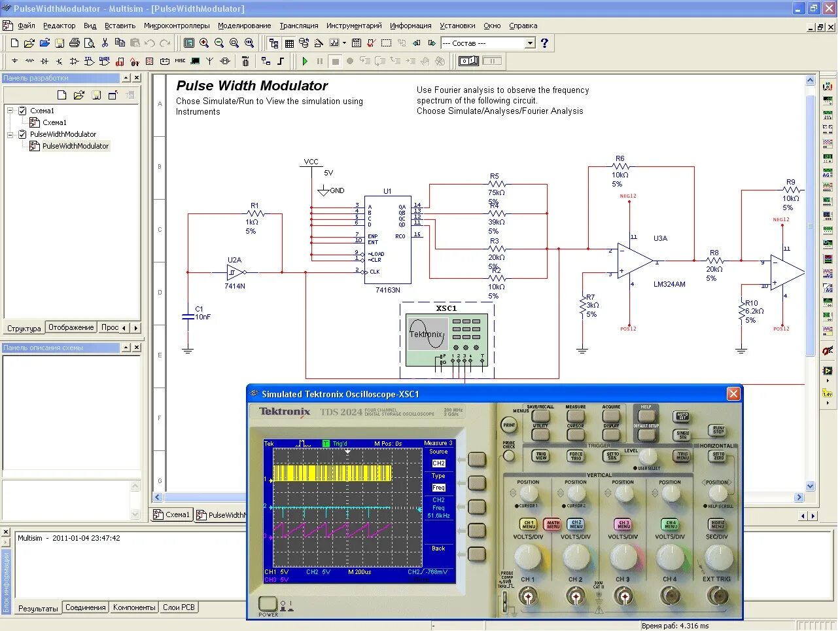Switch to the Компоненты tab

tap(134, 607)
